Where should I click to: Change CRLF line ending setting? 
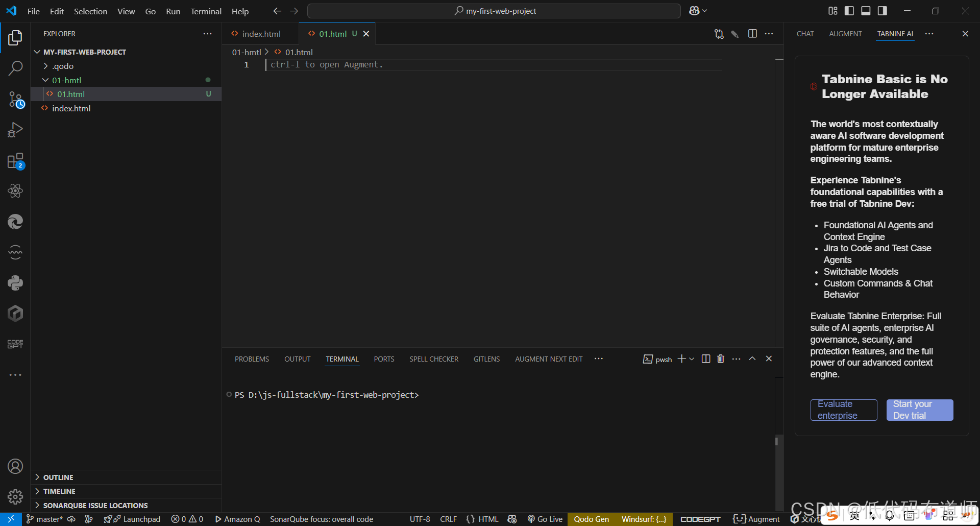[x=449, y=519]
